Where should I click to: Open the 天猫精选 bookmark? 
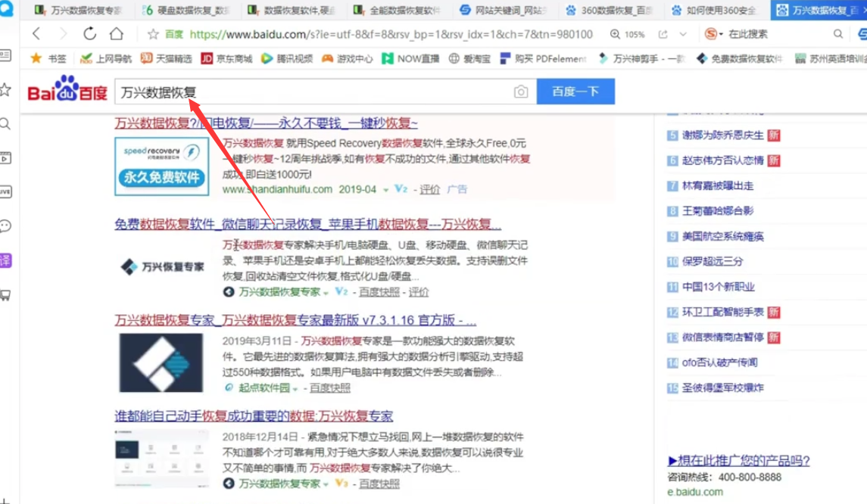pos(166,58)
